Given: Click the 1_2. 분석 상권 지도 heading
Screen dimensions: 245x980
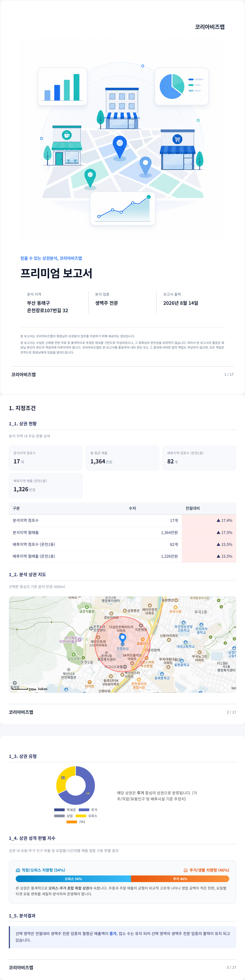Looking at the screenshot, I should [27, 574].
